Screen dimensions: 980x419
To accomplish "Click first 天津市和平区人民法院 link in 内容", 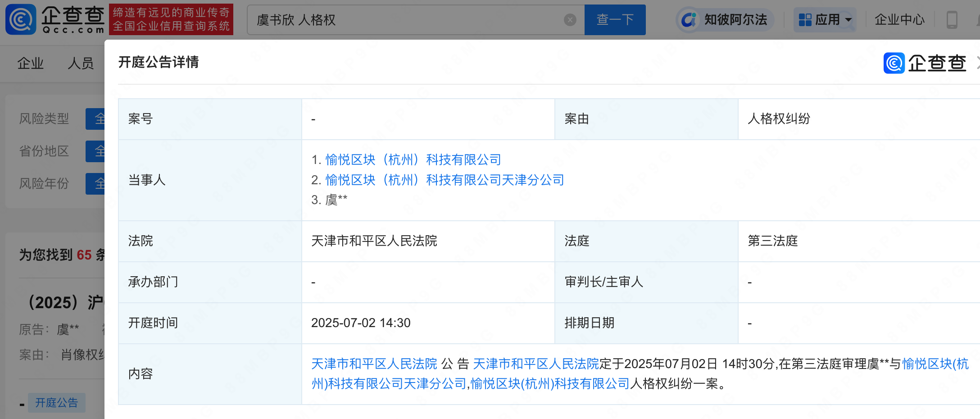I will 374,364.
